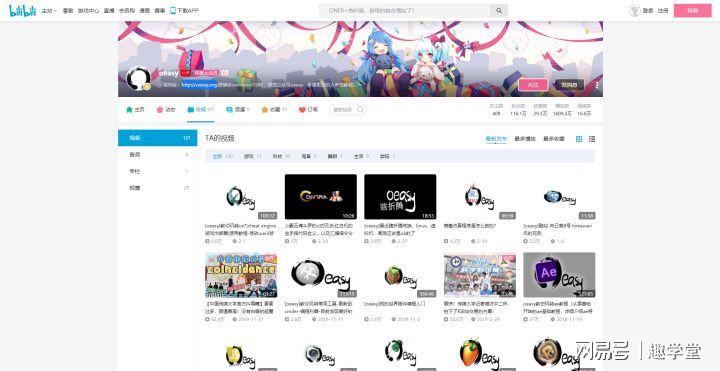Click the pink 关注 follow button
Viewport: 720px width, 371px height.
click(x=533, y=85)
